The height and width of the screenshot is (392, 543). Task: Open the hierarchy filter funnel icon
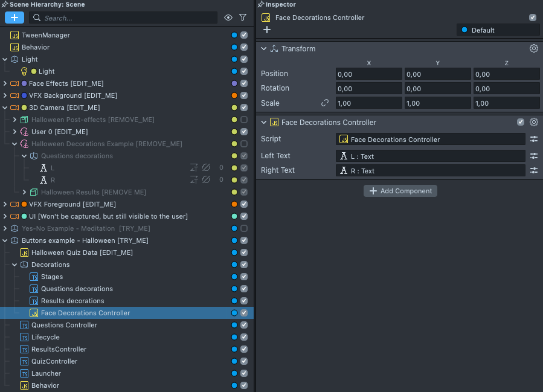243,18
